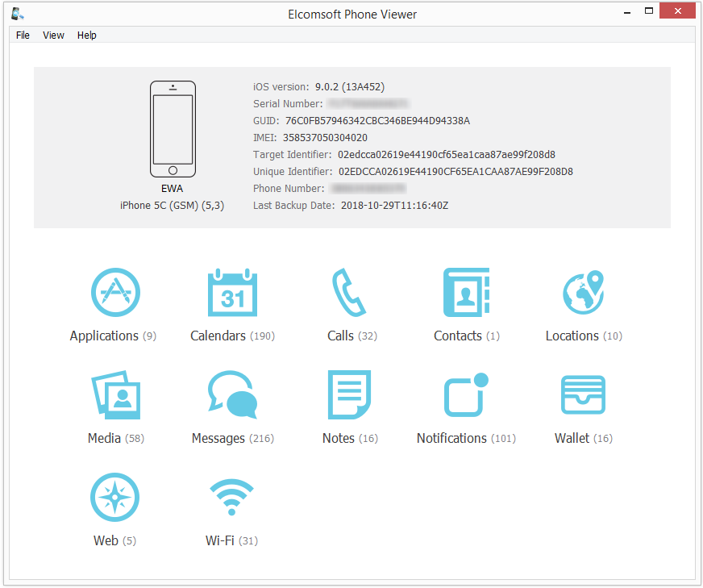Close the Elcomsoft Phone Viewer window
Screen dimensions: 703x588
pos(677,10)
